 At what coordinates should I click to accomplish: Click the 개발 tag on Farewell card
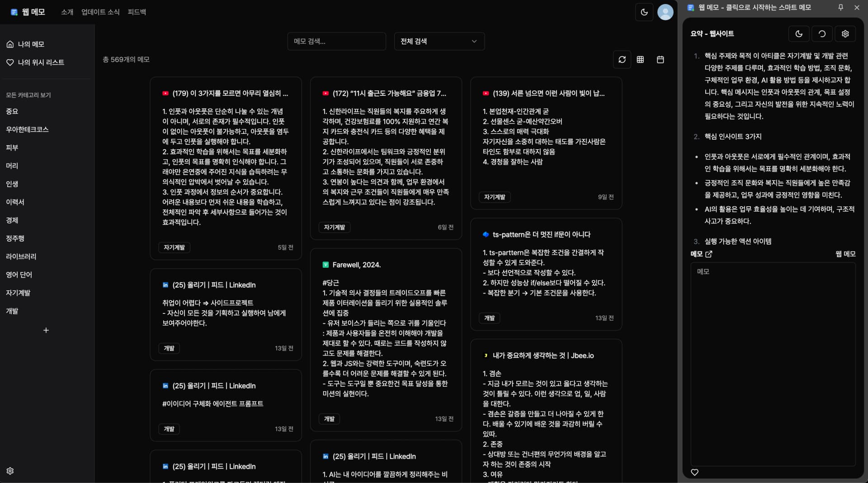(x=329, y=419)
